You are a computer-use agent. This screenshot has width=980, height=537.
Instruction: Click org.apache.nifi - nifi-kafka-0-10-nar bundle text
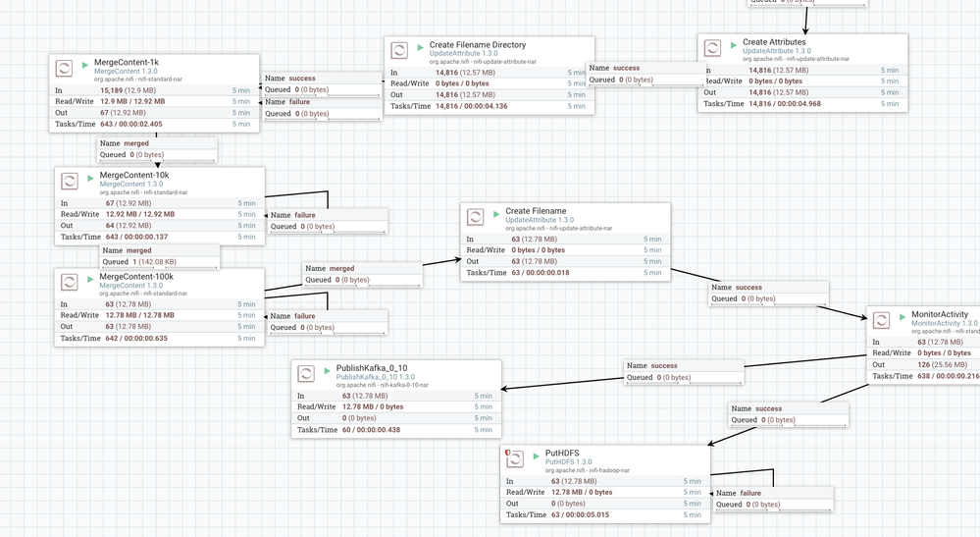[383, 385]
